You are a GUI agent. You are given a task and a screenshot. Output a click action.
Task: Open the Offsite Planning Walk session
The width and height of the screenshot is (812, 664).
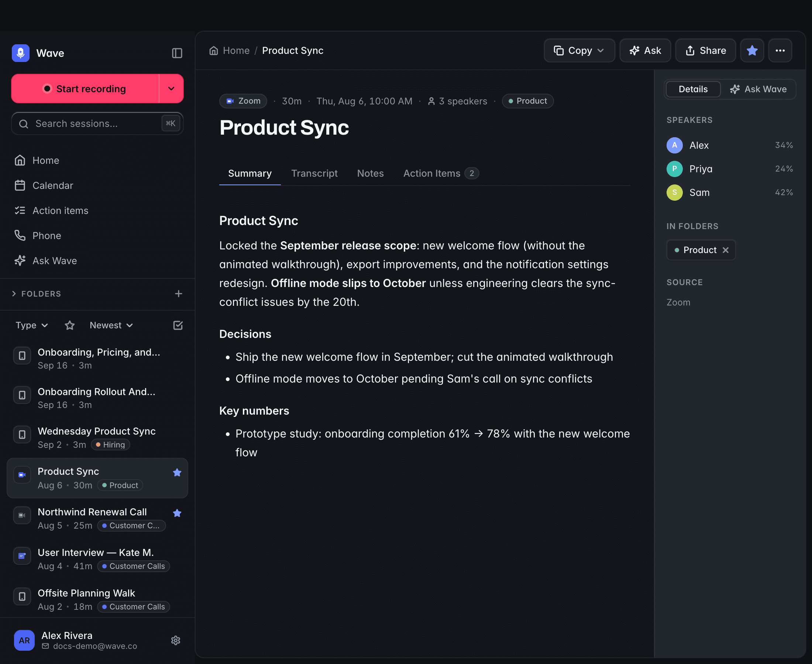coord(97,600)
